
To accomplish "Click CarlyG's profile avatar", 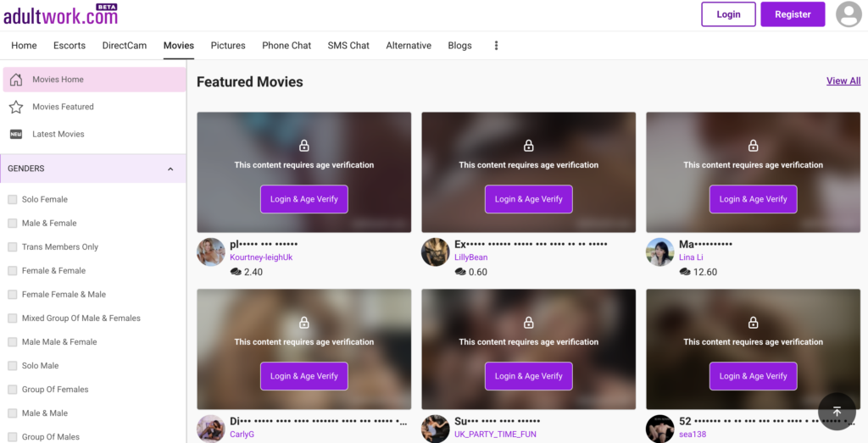I will pyautogui.click(x=211, y=429).
